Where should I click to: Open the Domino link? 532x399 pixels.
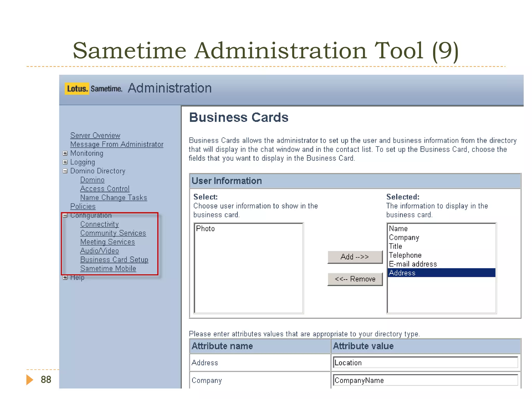(x=92, y=180)
